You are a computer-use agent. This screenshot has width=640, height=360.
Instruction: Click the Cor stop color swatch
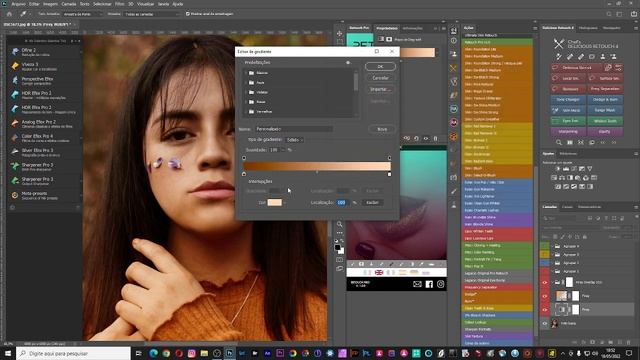[274, 202]
